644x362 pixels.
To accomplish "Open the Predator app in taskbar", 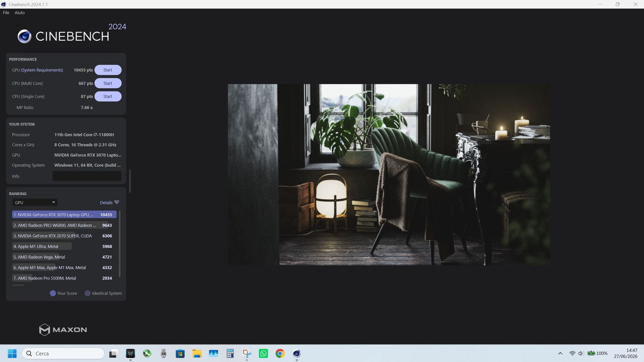I will click(x=130, y=354).
